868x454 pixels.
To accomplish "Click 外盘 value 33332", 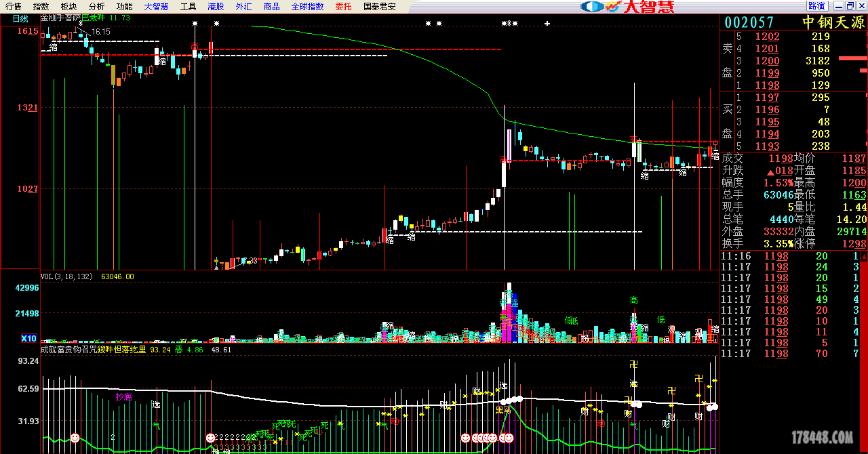I will click(x=778, y=232).
